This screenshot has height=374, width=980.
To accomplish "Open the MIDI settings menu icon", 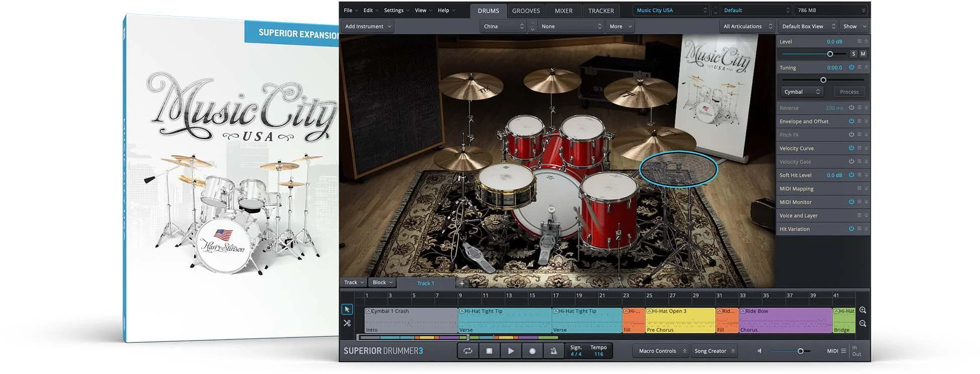I will [x=843, y=351].
